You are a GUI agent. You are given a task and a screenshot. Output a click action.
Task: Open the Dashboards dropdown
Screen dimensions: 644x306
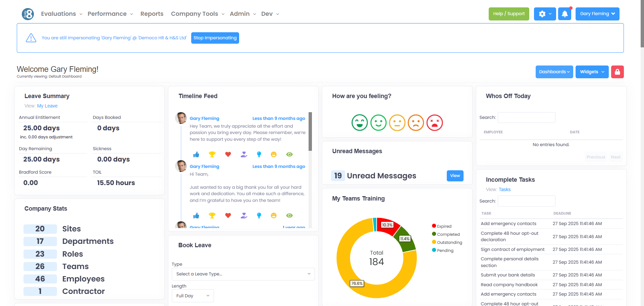554,72
